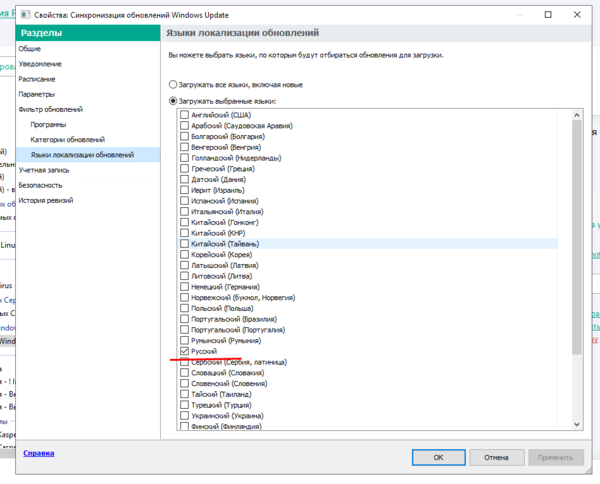
Task: Check the Китайский (Гонконг) checkbox
Action: point(184,222)
